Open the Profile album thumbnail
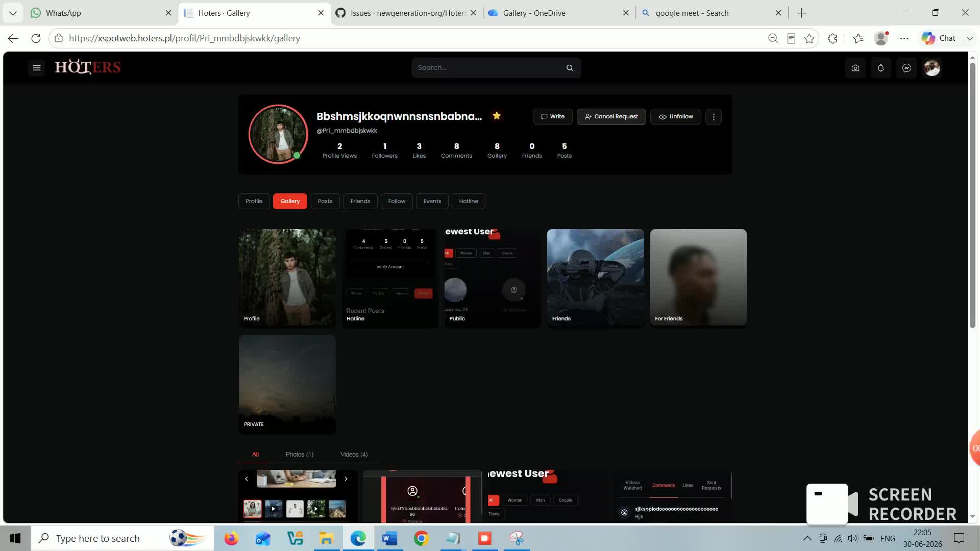This screenshot has width=980, height=551. click(287, 278)
